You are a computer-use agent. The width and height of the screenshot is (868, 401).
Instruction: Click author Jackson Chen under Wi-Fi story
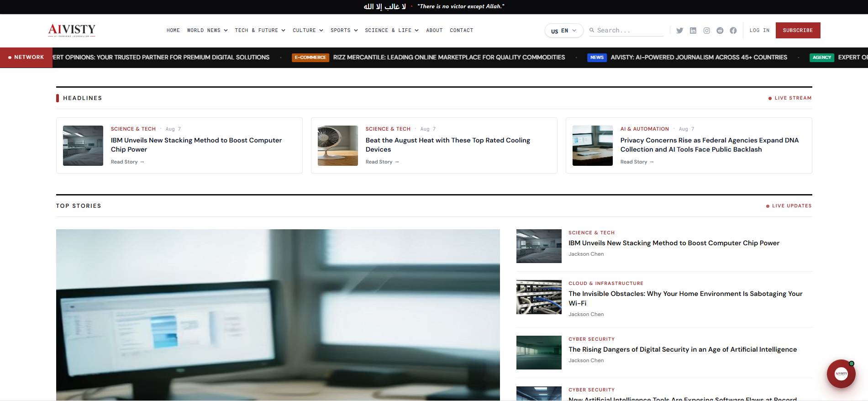586,315
